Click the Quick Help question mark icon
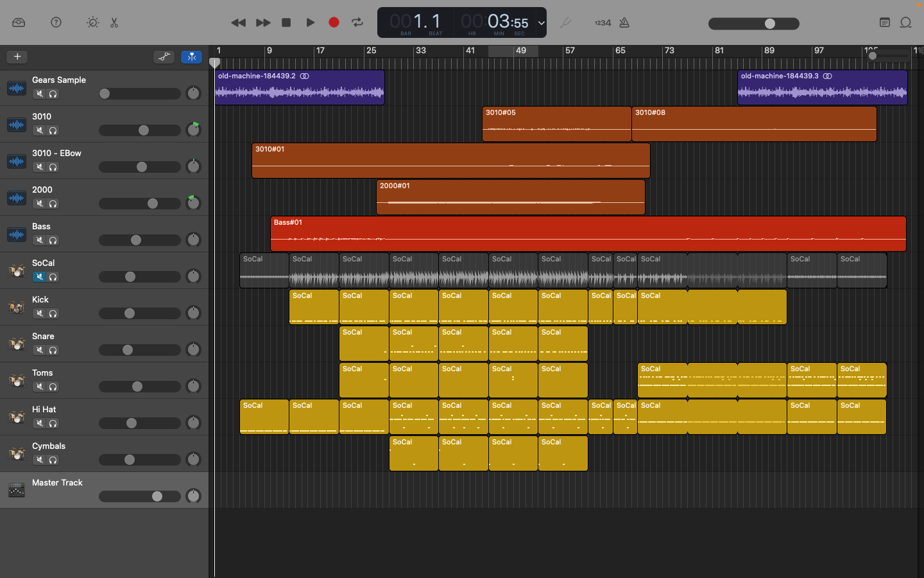This screenshot has height=578, width=924. pyautogui.click(x=56, y=22)
